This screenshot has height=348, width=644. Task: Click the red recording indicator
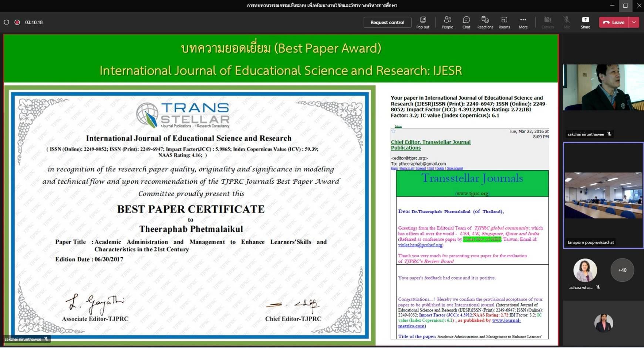coord(17,22)
